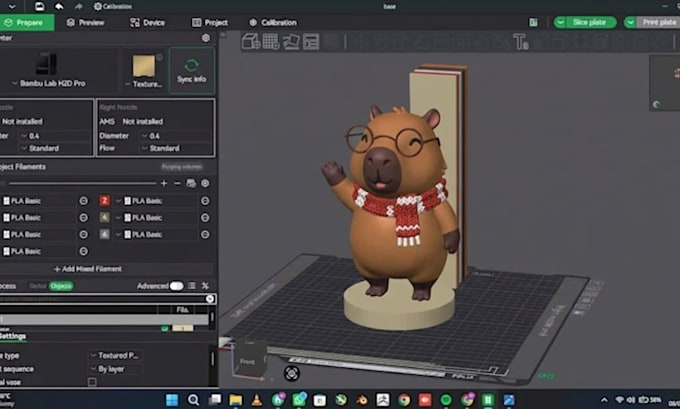Click the Redo arrow icon

[78, 6]
